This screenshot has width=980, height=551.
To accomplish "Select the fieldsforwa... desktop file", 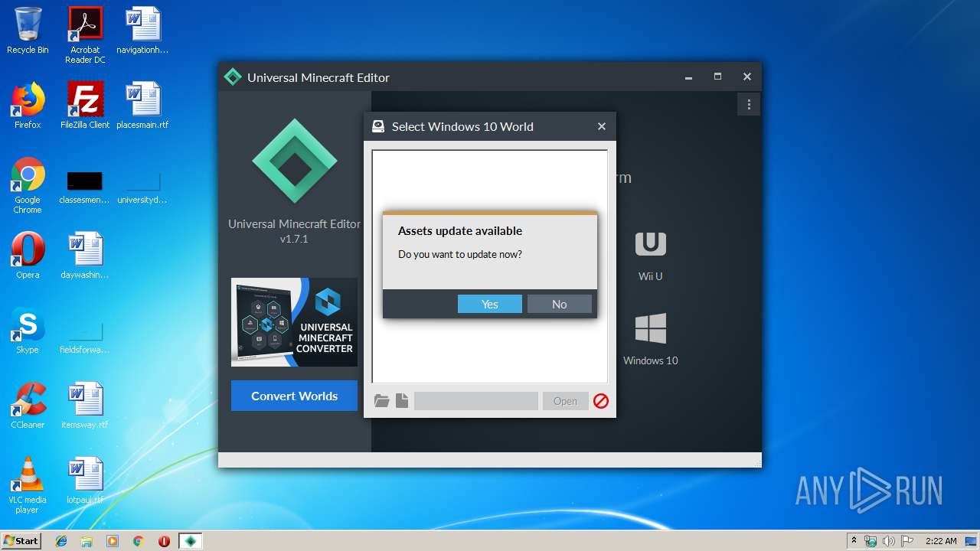I will point(85,335).
